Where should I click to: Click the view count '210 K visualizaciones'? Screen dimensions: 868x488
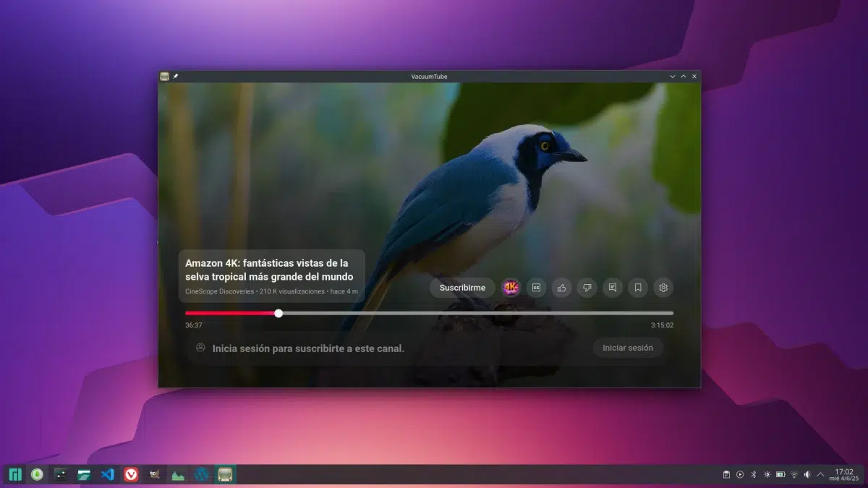point(292,291)
